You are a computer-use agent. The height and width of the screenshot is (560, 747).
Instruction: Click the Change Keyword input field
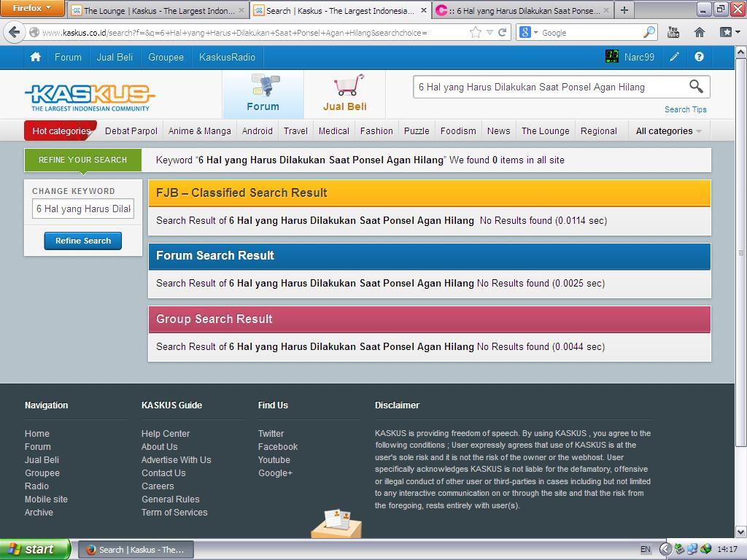[83, 209]
